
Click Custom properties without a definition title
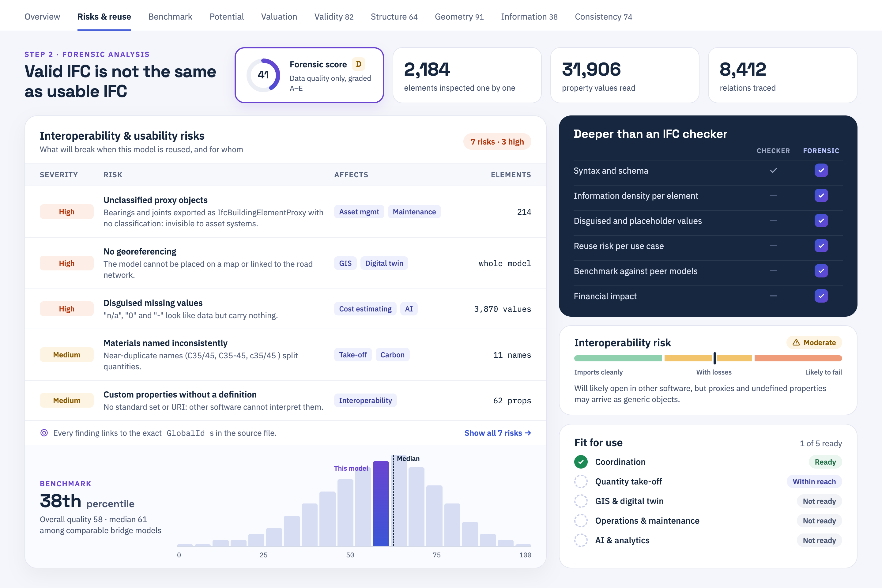pos(180,394)
